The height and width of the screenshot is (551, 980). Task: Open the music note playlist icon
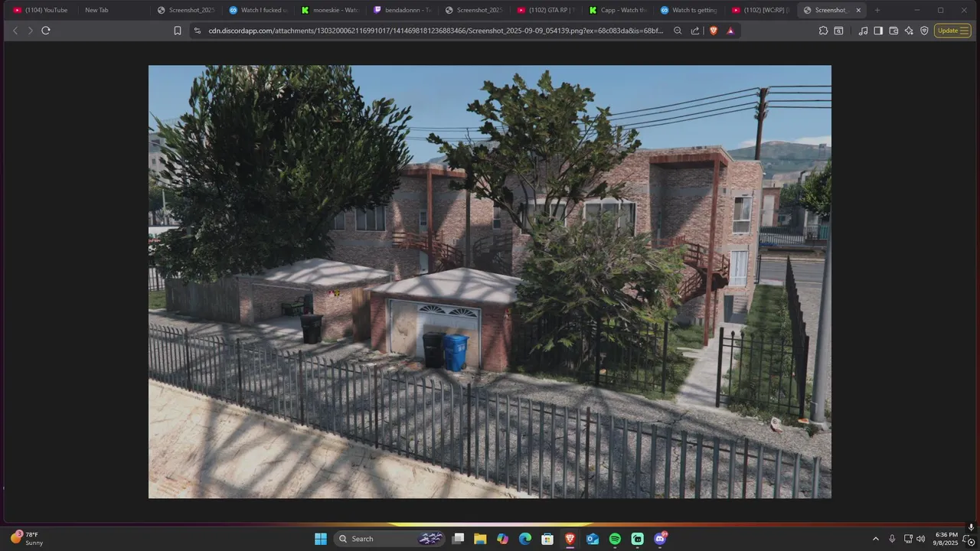click(864, 31)
